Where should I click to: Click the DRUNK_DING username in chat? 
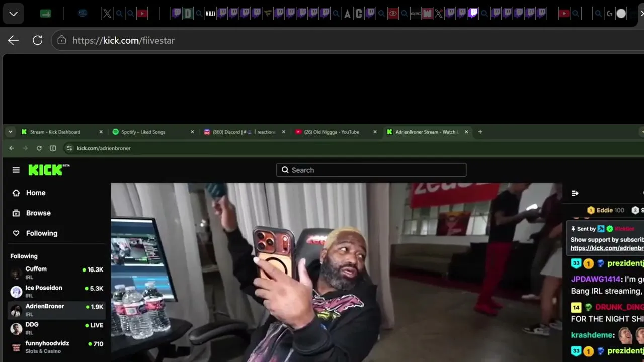coord(620,307)
